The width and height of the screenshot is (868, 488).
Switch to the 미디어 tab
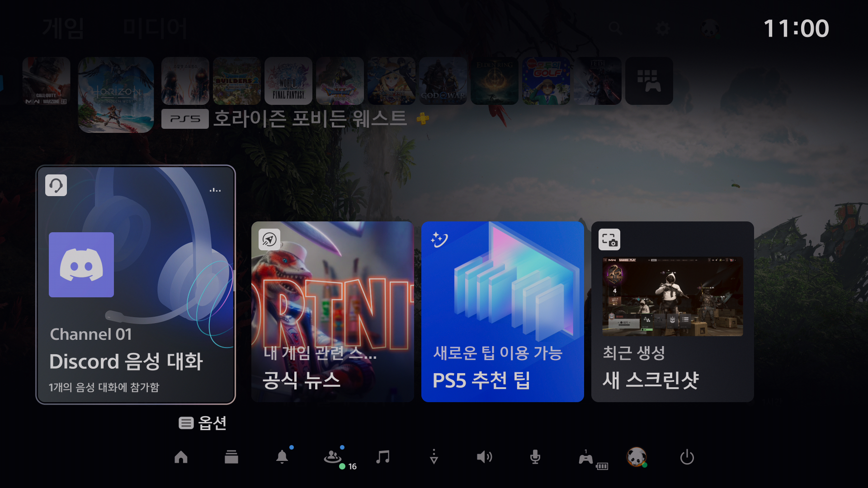(x=155, y=28)
